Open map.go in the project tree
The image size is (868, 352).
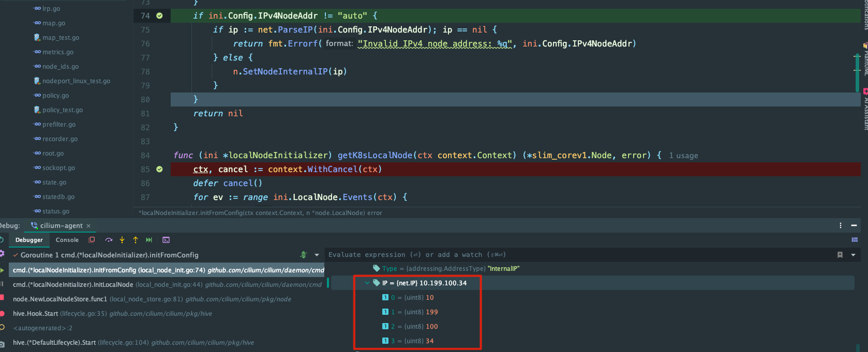click(54, 23)
